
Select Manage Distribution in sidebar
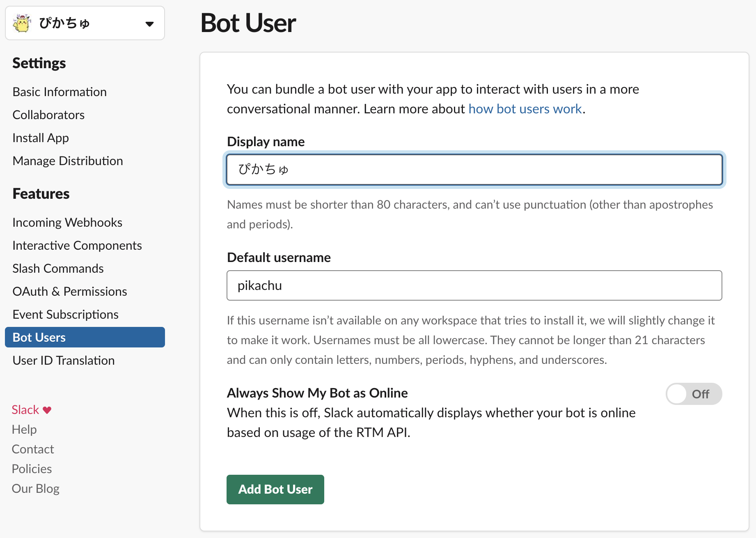68,161
